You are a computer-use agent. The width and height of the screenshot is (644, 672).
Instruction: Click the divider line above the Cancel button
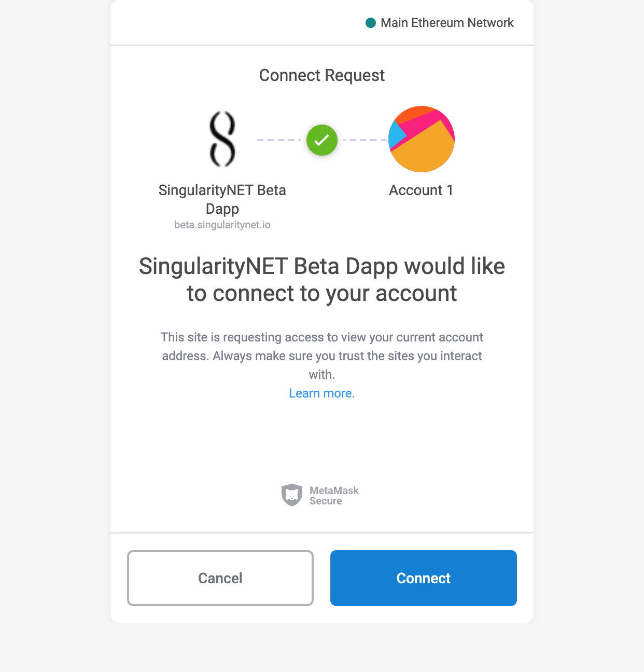tap(322, 533)
